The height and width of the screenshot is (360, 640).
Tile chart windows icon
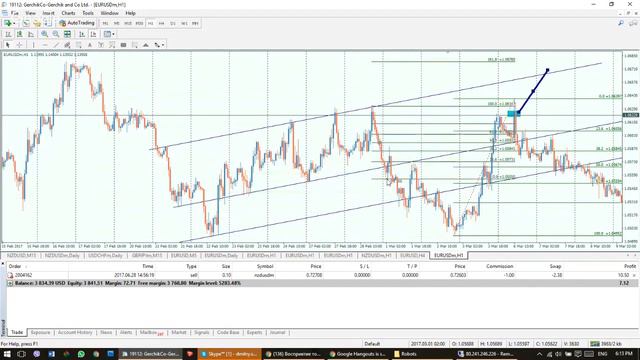click(x=67, y=34)
